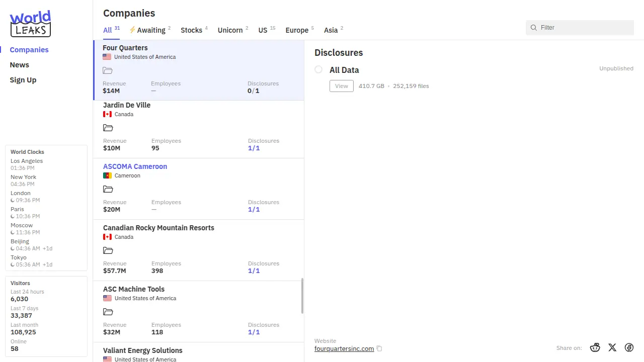The width and height of the screenshot is (644, 362).
Task: Go to News in sidebar
Action: (20, 65)
